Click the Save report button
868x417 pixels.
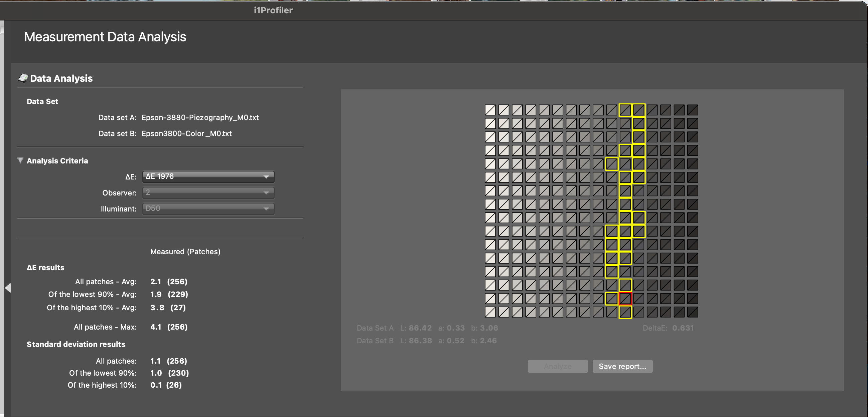tap(622, 366)
